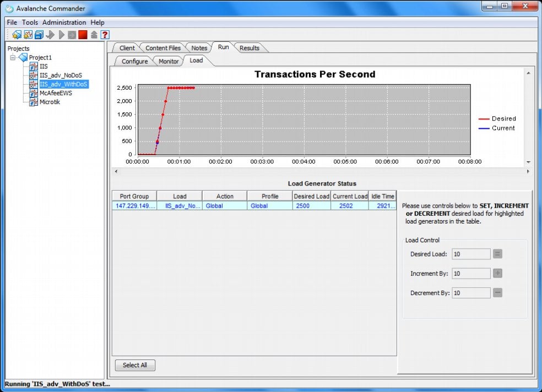
Task: Click the upload/export toolbar icon
Action: tap(94, 34)
